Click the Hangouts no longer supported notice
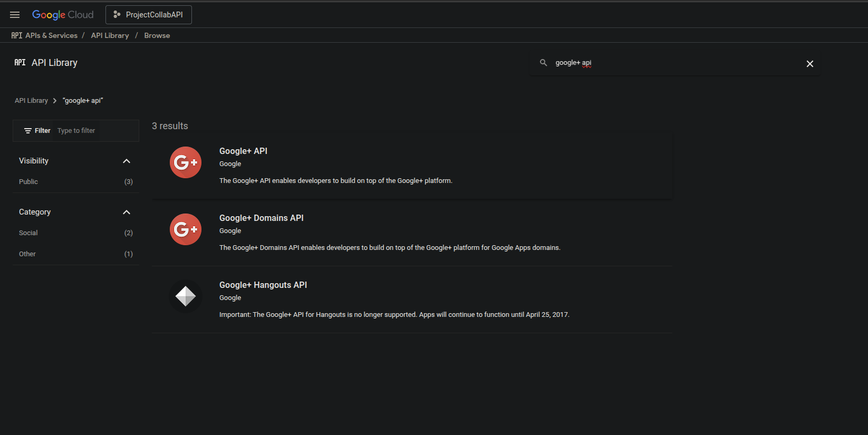This screenshot has width=868, height=435. tap(394, 315)
